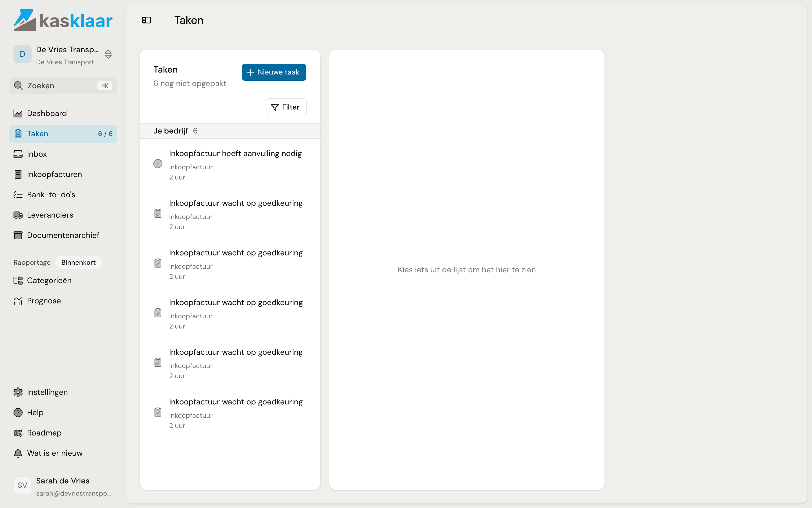The width and height of the screenshot is (812, 508).
Task: Click the Nieuwe taak button
Action: 274,72
